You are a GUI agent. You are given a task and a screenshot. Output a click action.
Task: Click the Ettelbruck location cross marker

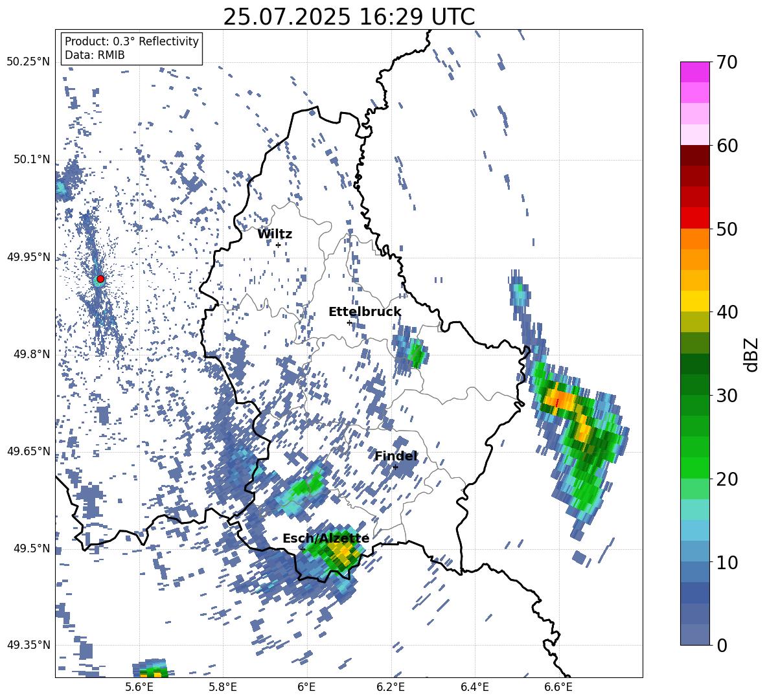point(349,322)
